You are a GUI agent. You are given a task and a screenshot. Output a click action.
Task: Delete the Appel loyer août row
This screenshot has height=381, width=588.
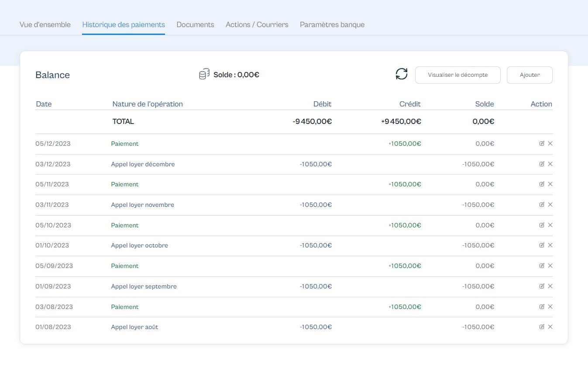click(550, 326)
